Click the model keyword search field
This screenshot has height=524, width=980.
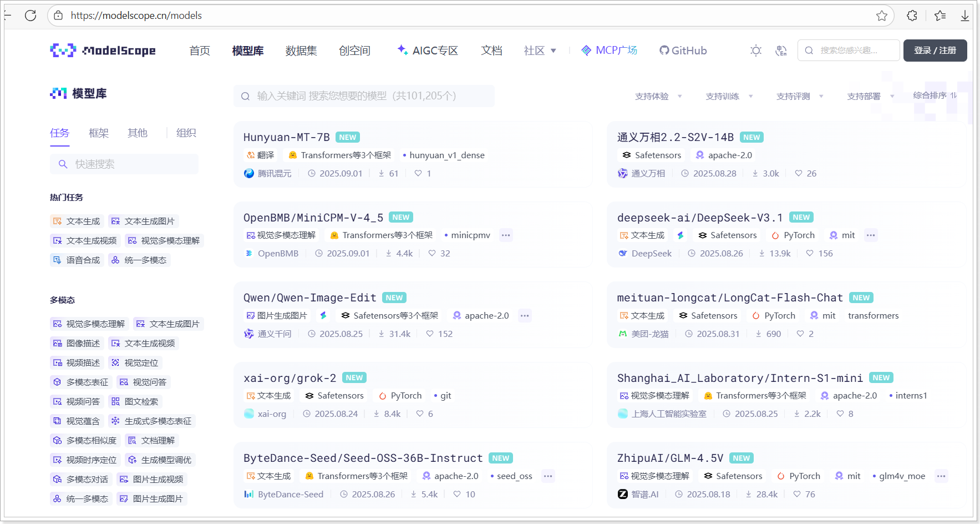click(x=364, y=96)
